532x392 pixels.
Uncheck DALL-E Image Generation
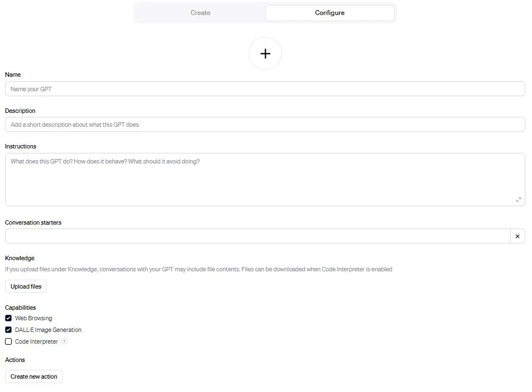tap(8, 329)
